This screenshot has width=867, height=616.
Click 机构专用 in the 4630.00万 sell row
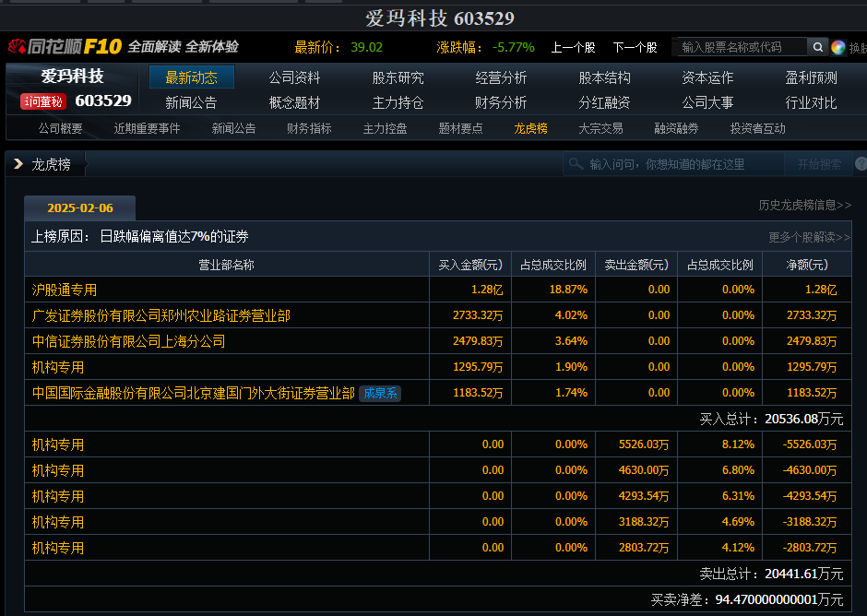coord(58,470)
